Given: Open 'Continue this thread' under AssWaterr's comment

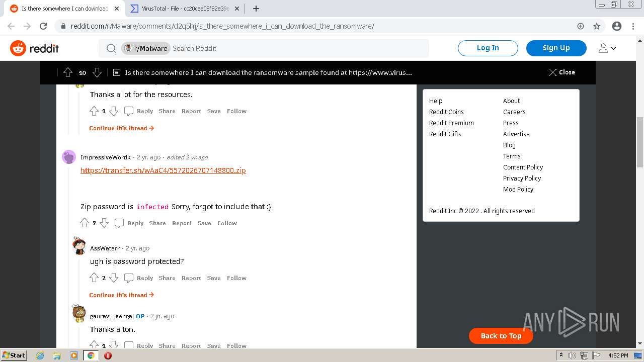Looking at the screenshot, I should click(121, 295).
